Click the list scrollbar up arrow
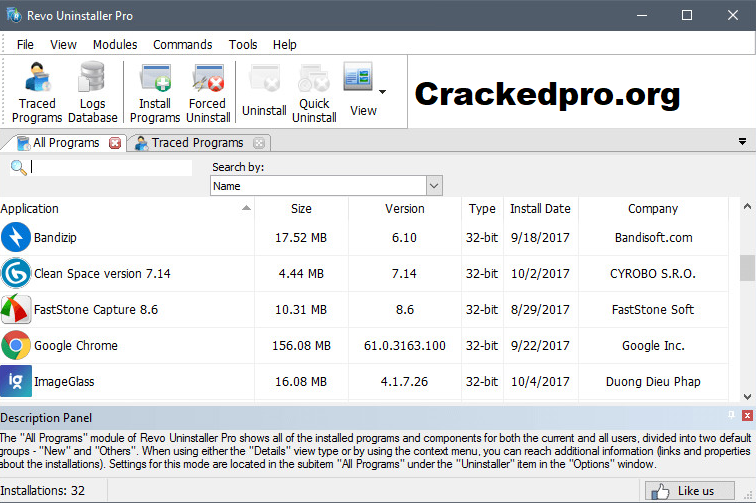 (x=747, y=206)
